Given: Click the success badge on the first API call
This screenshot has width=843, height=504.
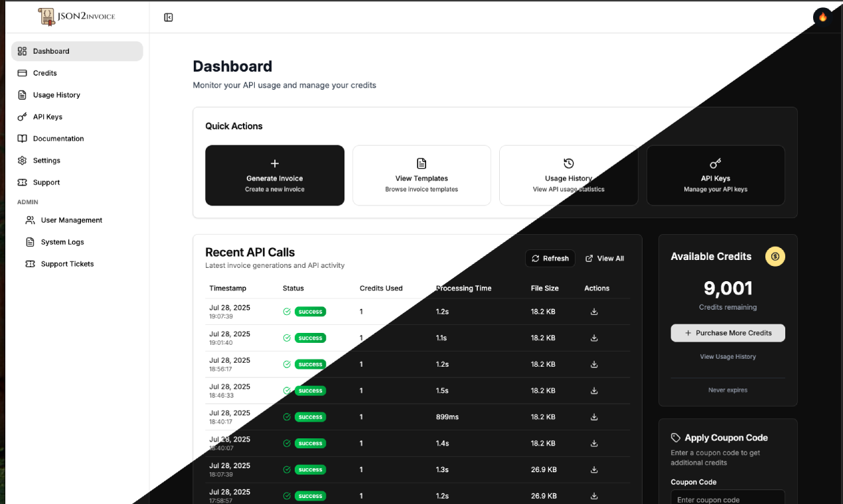Looking at the screenshot, I should 310,311.
